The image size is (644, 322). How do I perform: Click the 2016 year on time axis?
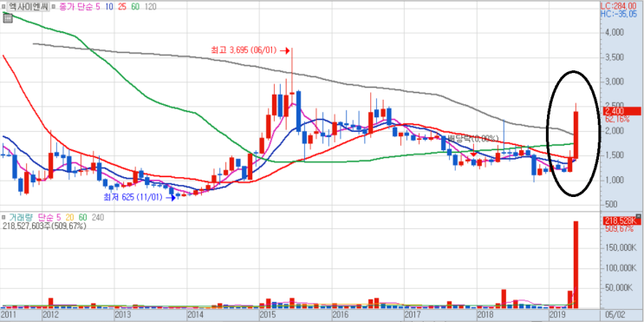[x=340, y=314]
